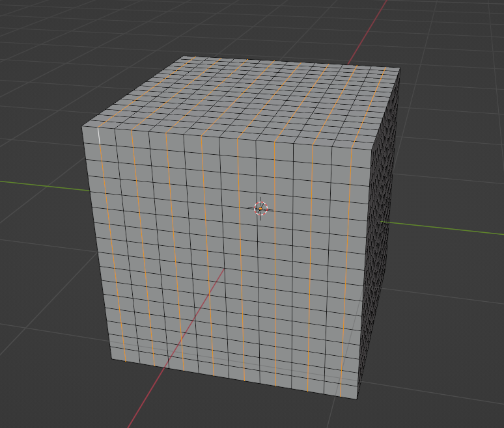Screen dimensions: 504x428
Task: Select the white highlighted active edge
Action: click(x=99, y=136)
